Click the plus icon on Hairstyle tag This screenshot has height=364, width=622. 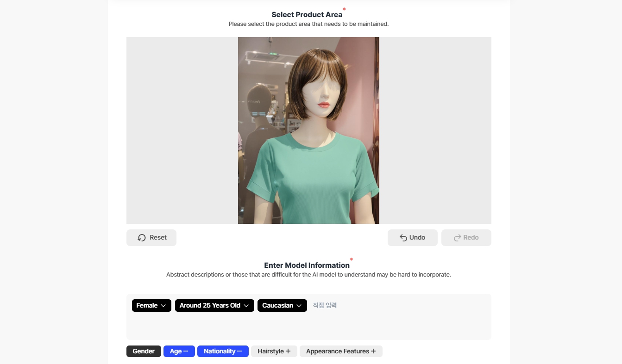pos(288,351)
